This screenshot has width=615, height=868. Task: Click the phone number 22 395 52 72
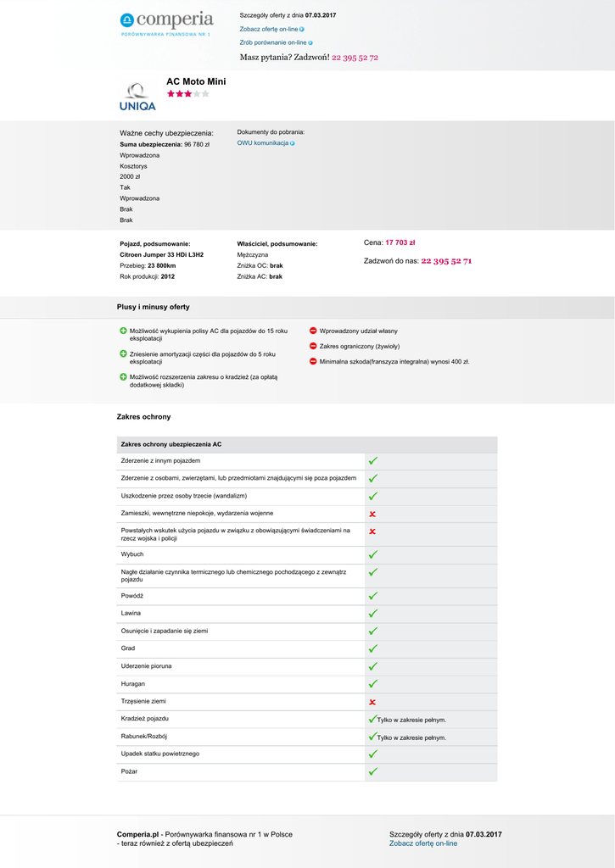pyautogui.click(x=355, y=58)
